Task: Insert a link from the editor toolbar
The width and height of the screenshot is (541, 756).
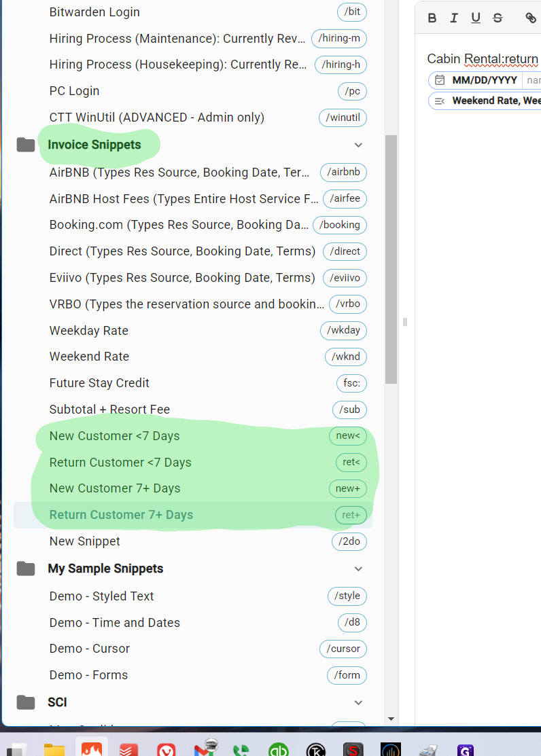Action: [x=531, y=18]
